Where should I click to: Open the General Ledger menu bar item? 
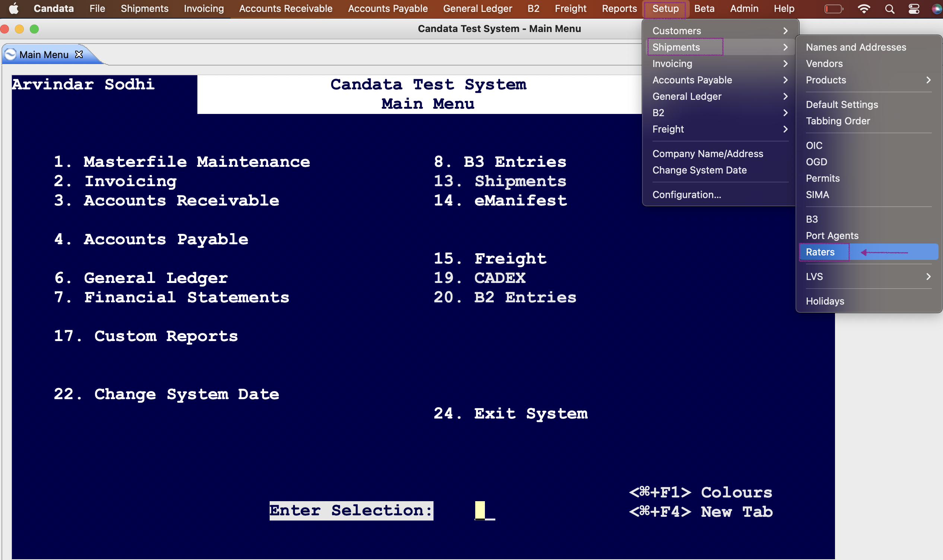(477, 9)
